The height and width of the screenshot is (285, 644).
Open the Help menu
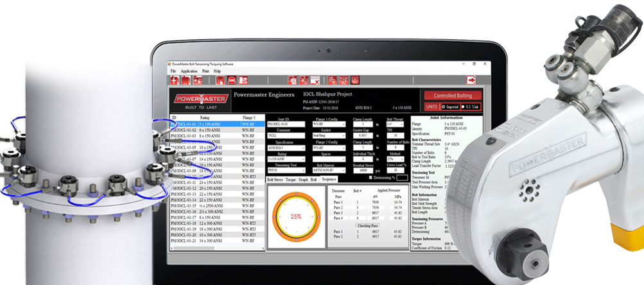217,71
